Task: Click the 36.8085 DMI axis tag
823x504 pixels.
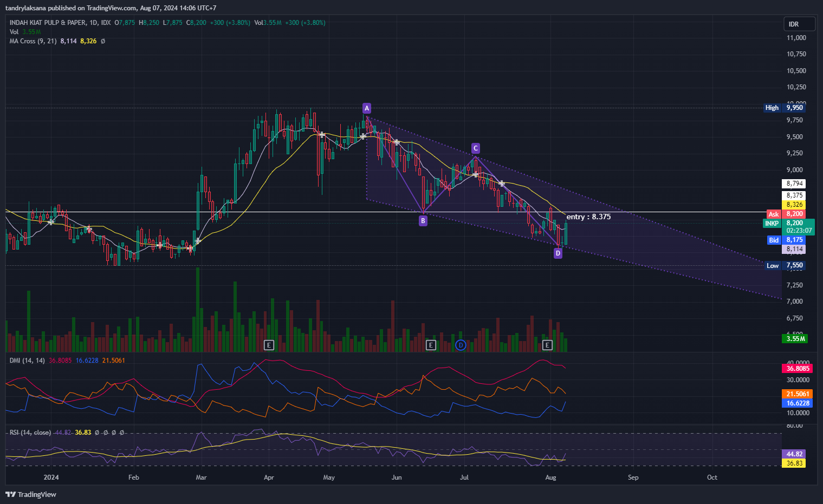Action: [x=798, y=368]
